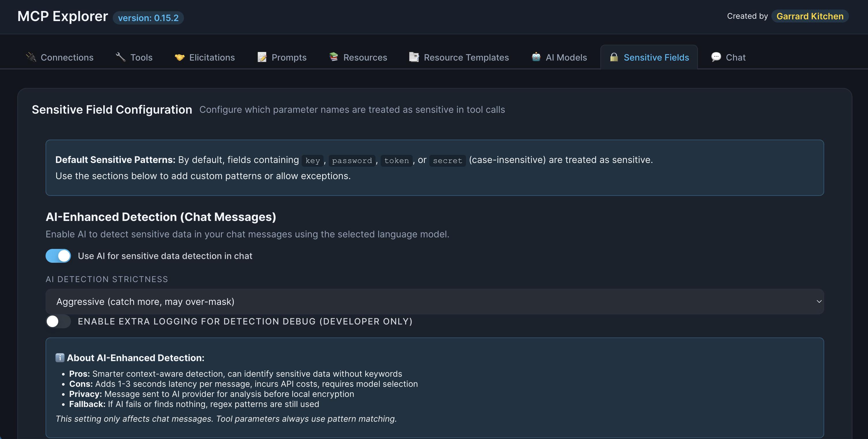This screenshot has height=439, width=868.
Task: Click the MCP Explorer title
Action: [63, 16]
